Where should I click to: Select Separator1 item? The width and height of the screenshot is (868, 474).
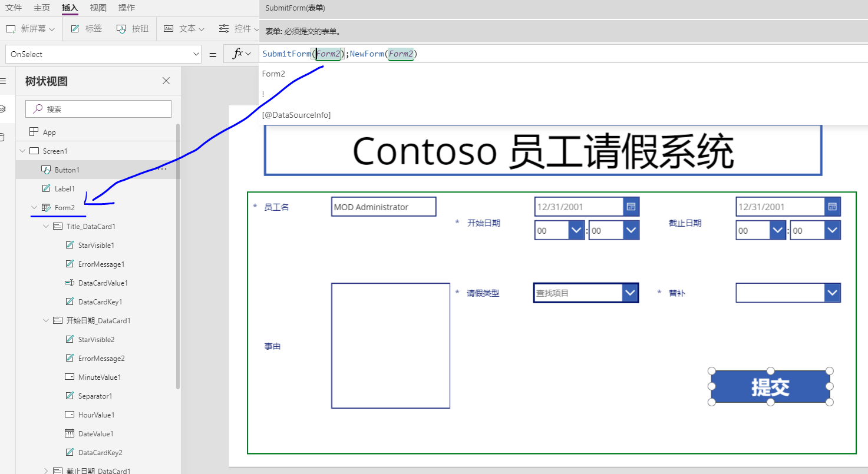(95, 396)
